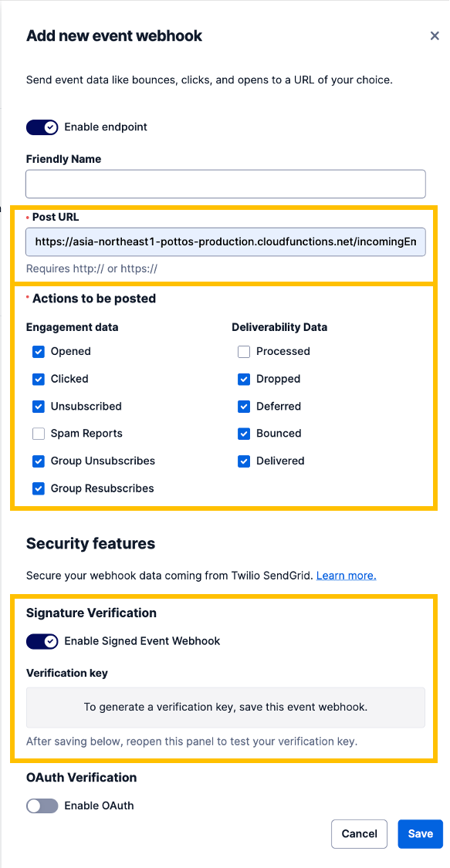Image resolution: width=450 pixels, height=868 pixels.
Task: Uncheck the Dropped checkbox
Action: (x=244, y=379)
